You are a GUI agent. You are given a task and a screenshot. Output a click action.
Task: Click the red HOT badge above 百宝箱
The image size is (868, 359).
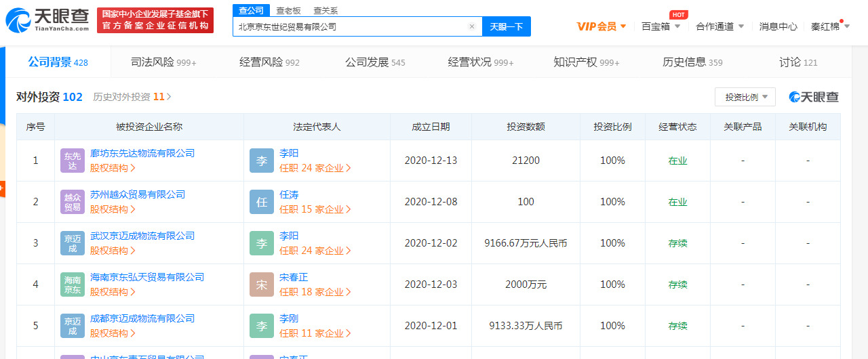coord(679,14)
